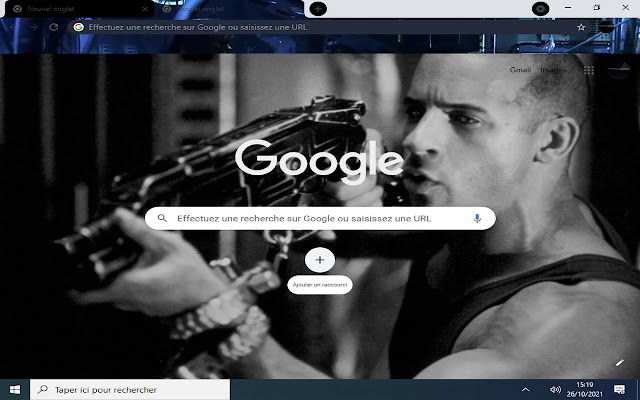
Task: Customize this page with the pencil icon
Action: click(x=620, y=362)
